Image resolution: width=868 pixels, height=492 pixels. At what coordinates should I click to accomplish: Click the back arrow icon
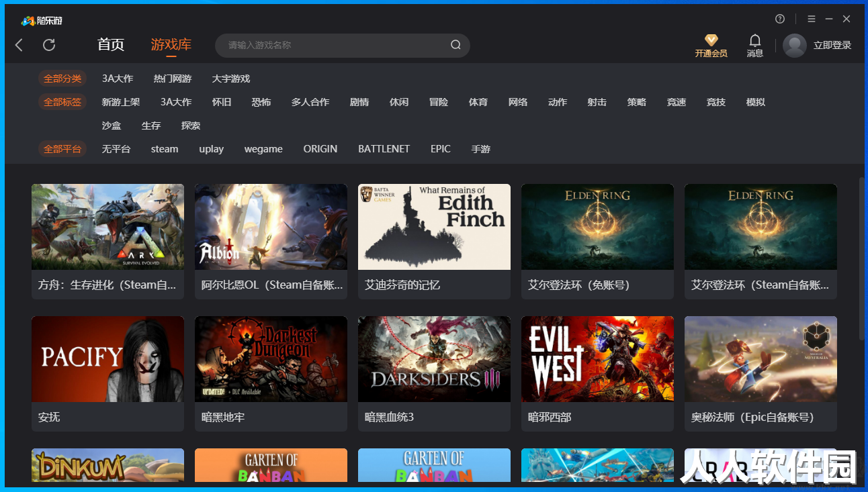point(19,45)
